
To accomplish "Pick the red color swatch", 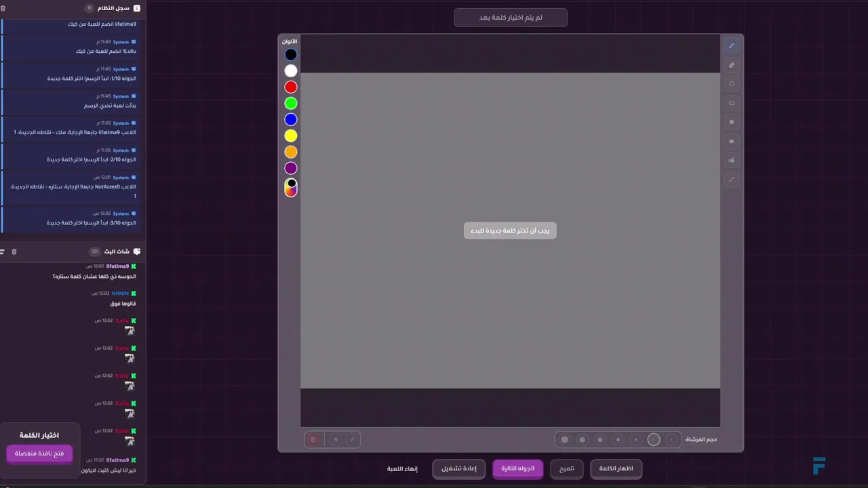I will 291,87.
